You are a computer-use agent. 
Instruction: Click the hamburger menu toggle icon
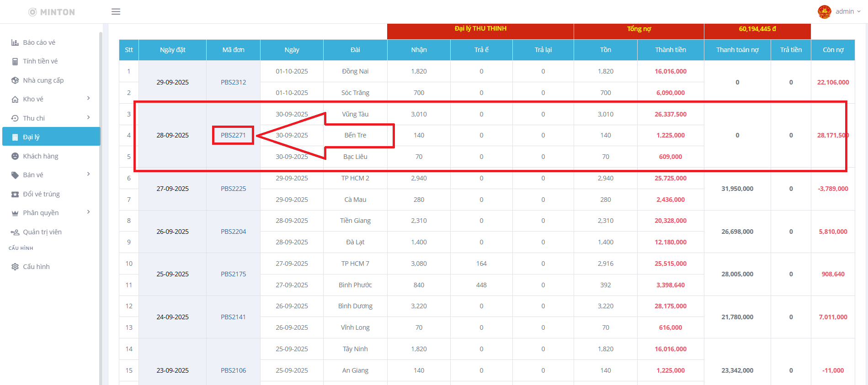tap(116, 12)
